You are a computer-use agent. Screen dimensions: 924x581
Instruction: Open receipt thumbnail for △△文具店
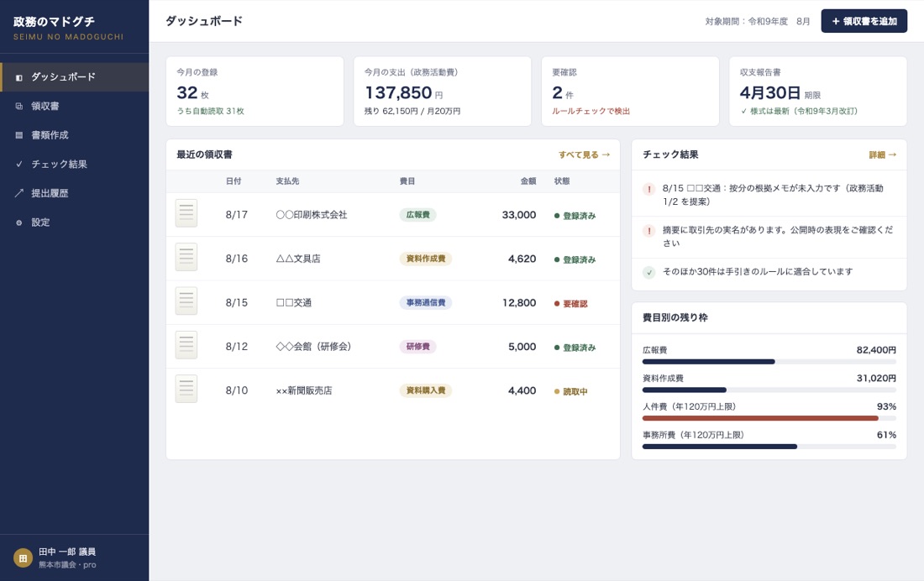(x=186, y=258)
